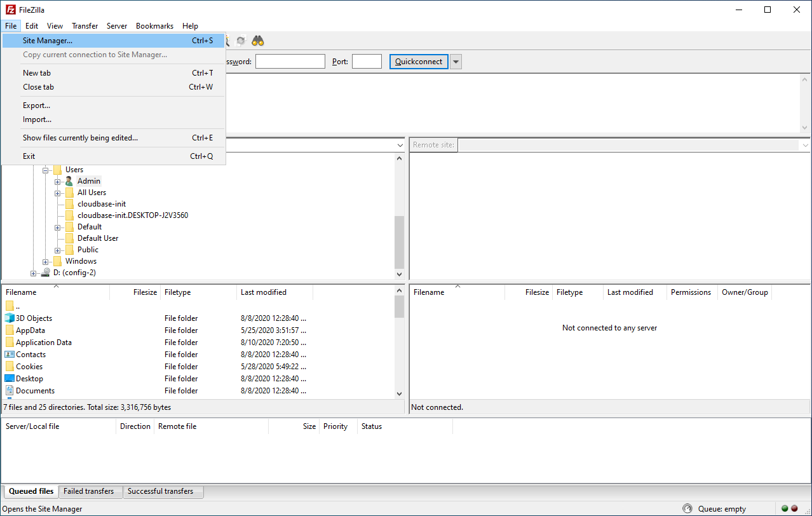Image resolution: width=812 pixels, height=516 pixels.
Task: Click the Password input field
Action: click(x=290, y=62)
